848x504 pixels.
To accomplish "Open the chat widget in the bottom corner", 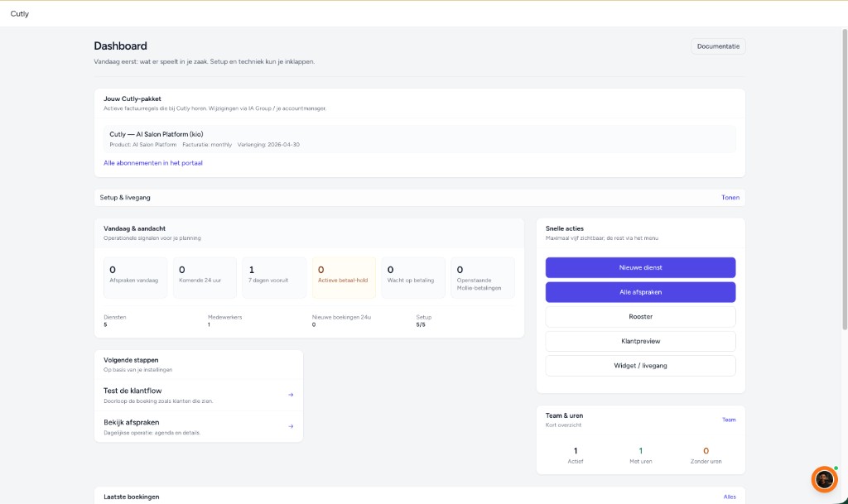I will (x=824, y=478).
